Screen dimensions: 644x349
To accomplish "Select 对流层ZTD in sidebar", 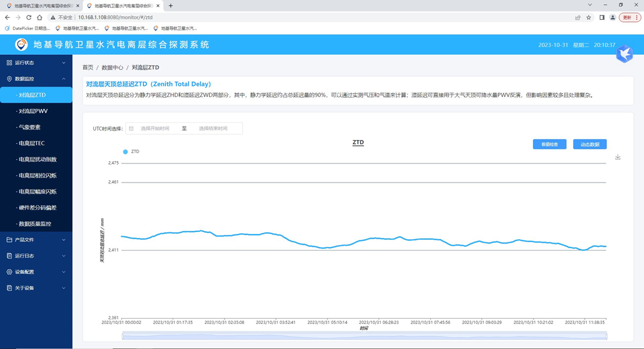I will tap(36, 95).
